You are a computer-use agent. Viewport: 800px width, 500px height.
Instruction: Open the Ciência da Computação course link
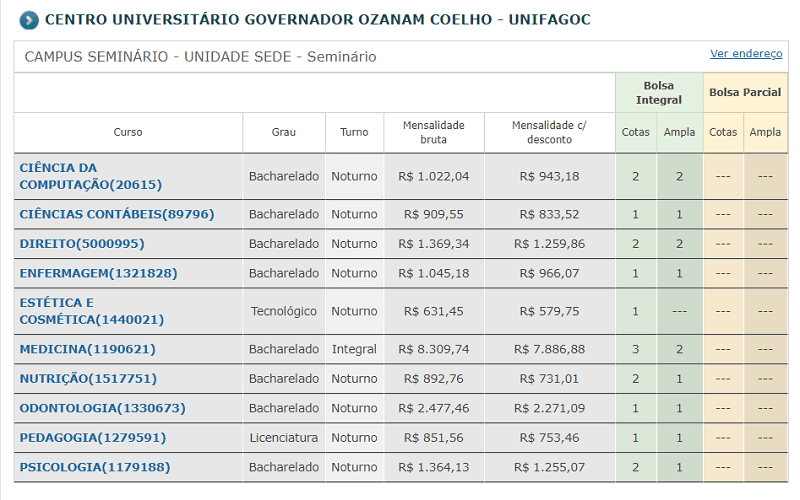[90, 176]
